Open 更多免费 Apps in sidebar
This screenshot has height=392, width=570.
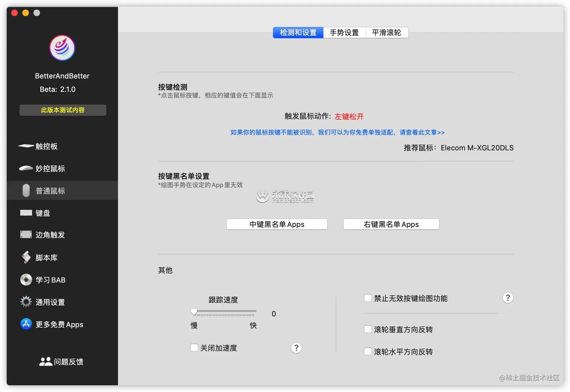[x=62, y=324]
